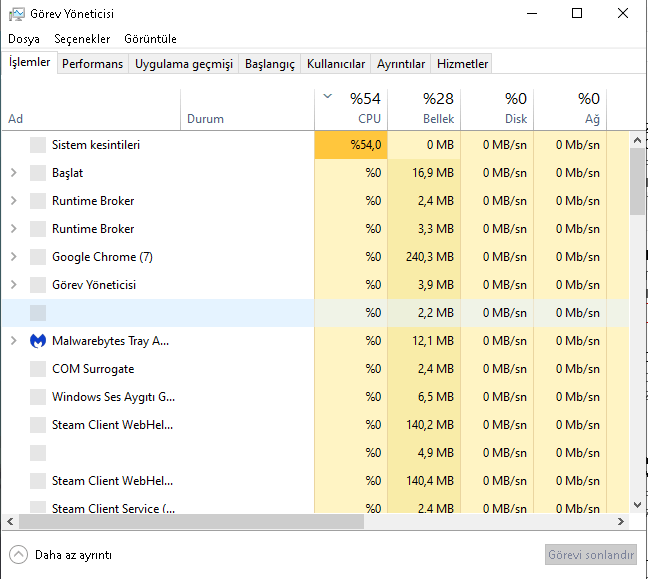This screenshot has width=648, height=579.
Task: Click the Malwarebytes Tray Application icon
Action: 38,341
